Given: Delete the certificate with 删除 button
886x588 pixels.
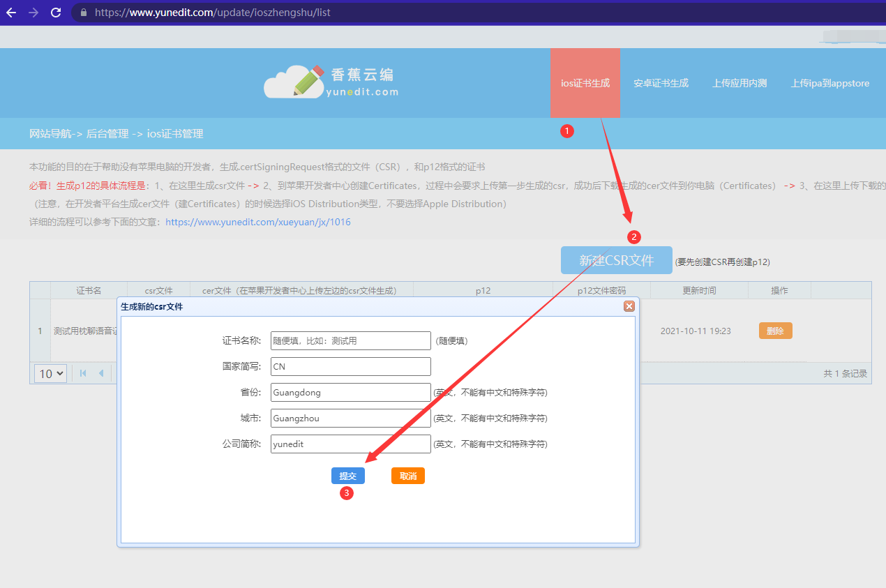Looking at the screenshot, I should click(775, 331).
